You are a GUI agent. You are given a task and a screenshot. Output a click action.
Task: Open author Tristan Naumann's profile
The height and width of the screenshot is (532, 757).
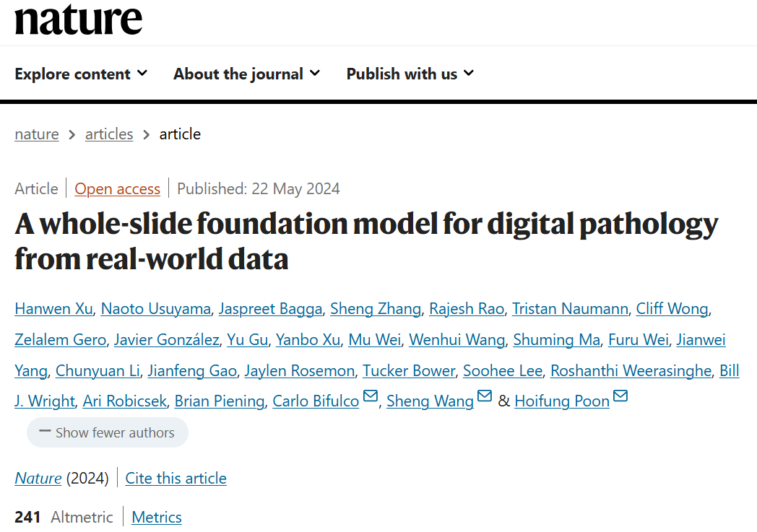[570, 309]
